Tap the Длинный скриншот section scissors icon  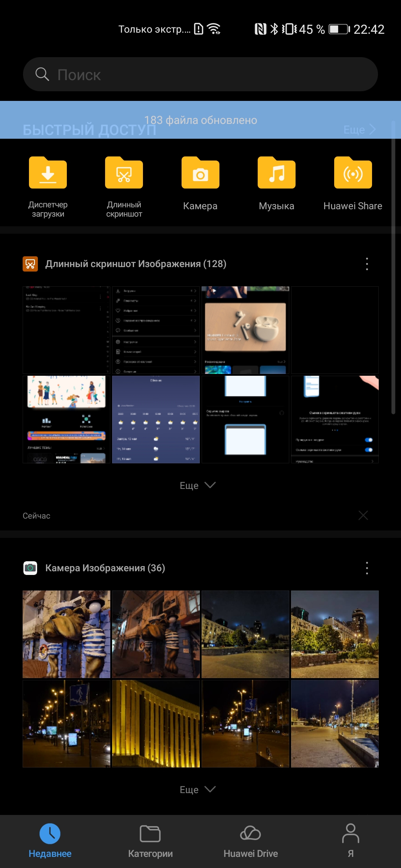(30, 264)
